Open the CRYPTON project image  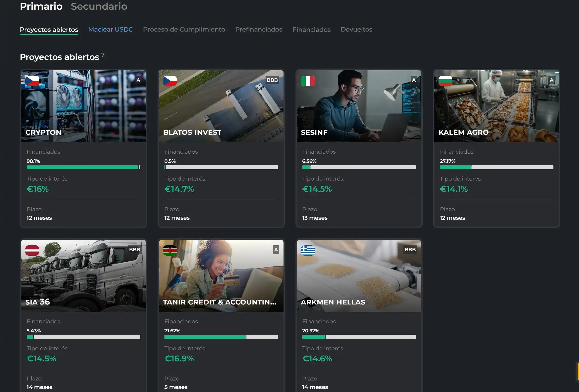pos(83,106)
